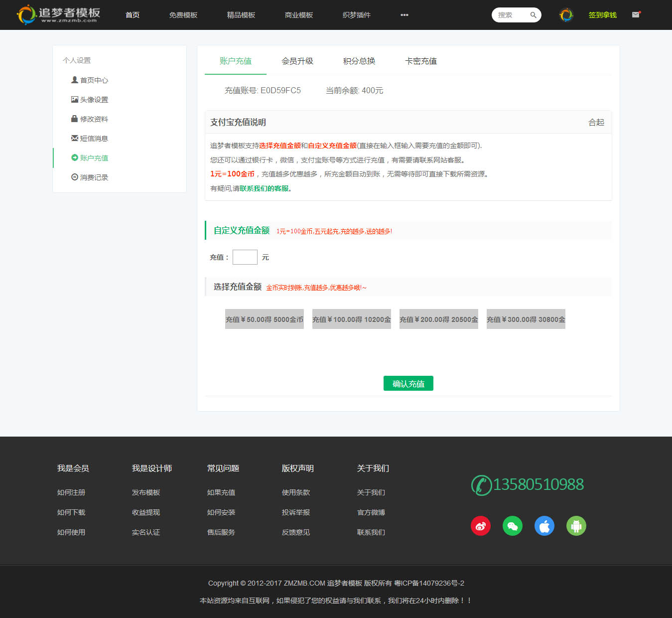The width and height of the screenshot is (672, 618).
Task: Open the WeChat social icon
Action: (x=512, y=526)
